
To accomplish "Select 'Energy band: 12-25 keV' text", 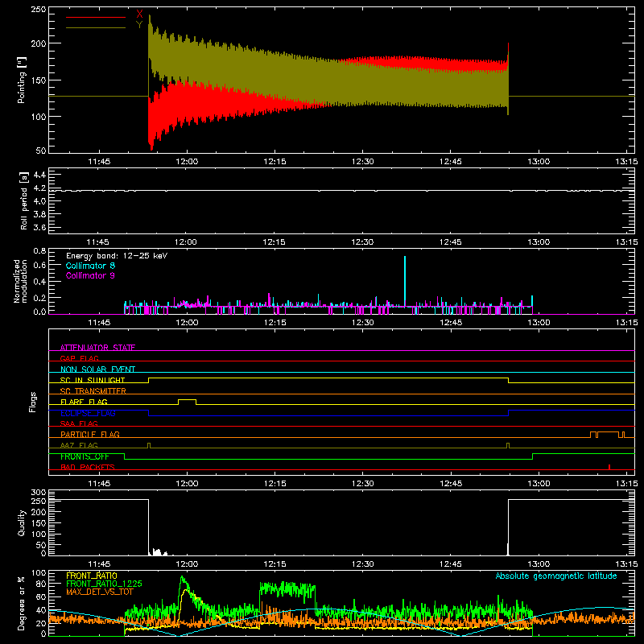I will [x=117, y=256].
